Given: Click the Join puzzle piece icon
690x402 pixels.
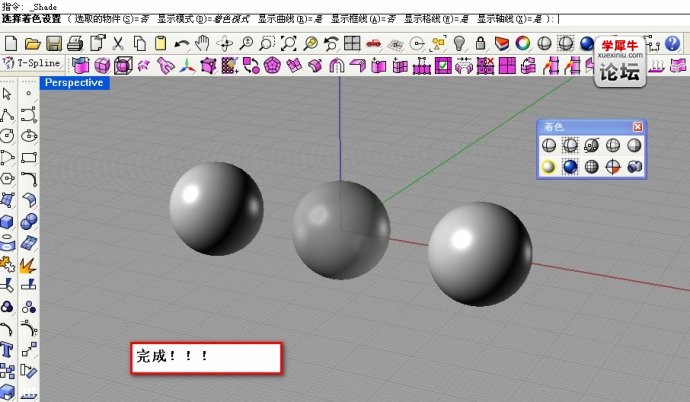Looking at the screenshot, I should coord(7,264).
